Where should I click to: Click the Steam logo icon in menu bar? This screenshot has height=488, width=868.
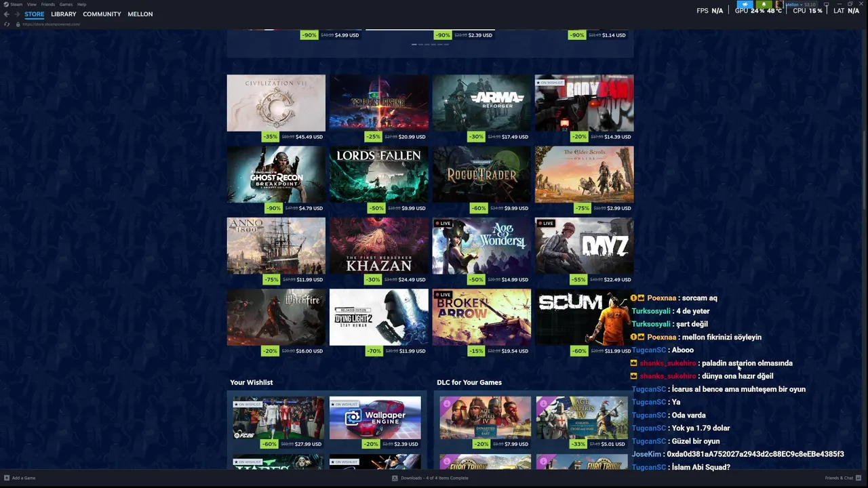pyautogui.click(x=6, y=4)
